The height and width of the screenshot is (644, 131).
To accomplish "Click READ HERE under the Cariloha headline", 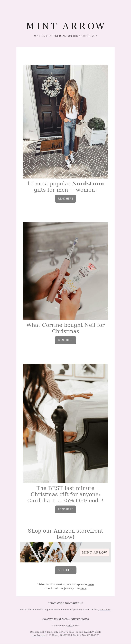I will [x=65, y=509].
